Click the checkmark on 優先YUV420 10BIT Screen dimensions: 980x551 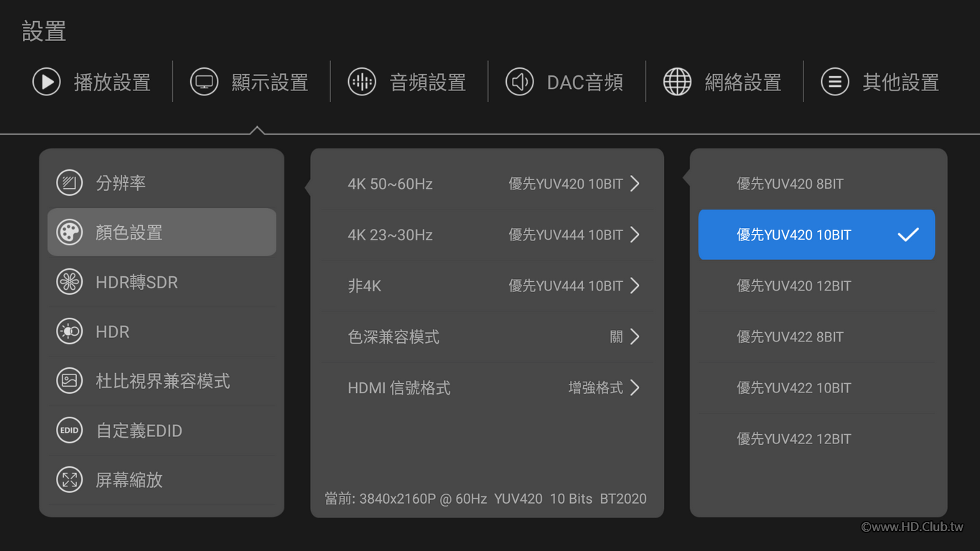tap(908, 235)
